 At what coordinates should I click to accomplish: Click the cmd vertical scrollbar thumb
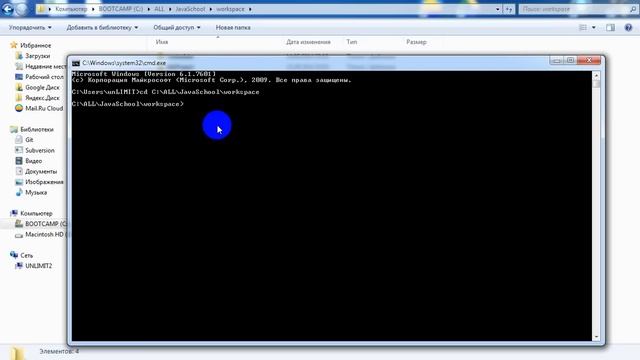(x=596, y=84)
